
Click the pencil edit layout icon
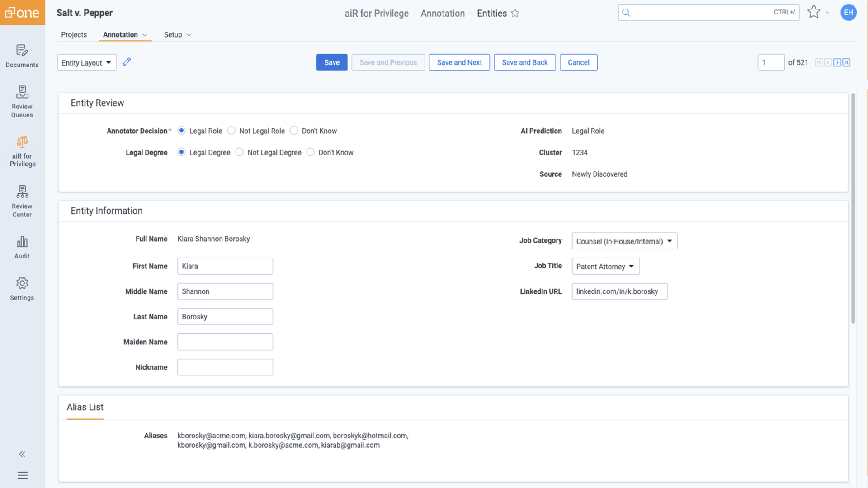127,62
